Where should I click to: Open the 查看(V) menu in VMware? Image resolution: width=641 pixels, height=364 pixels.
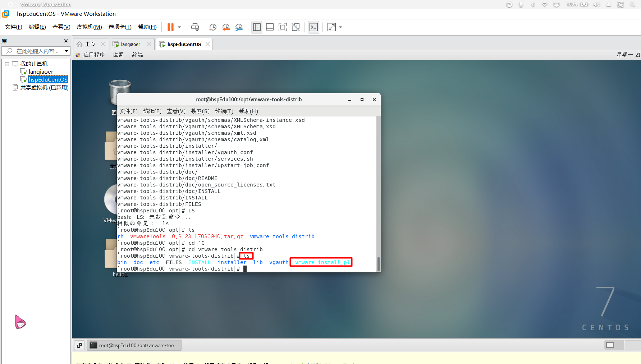click(x=61, y=27)
